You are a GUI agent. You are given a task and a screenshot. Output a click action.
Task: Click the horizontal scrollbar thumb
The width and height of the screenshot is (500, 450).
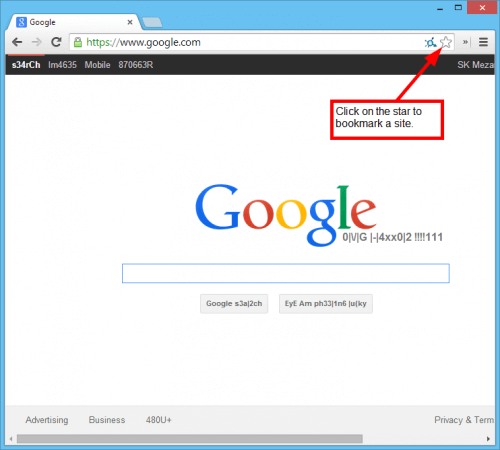pos(190,439)
